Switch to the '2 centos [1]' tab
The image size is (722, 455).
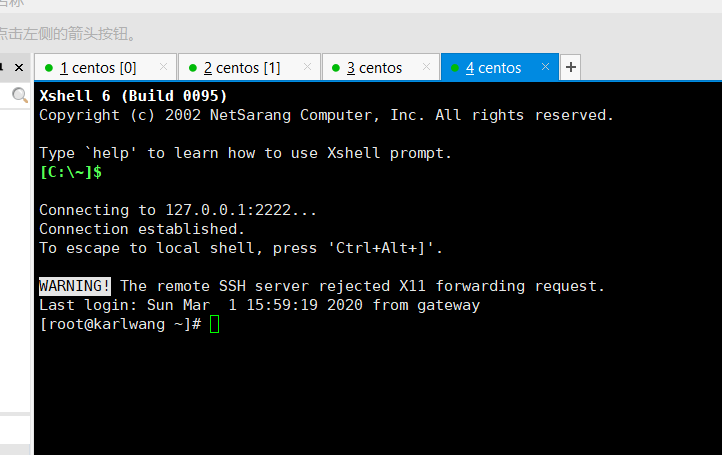[x=241, y=68]
